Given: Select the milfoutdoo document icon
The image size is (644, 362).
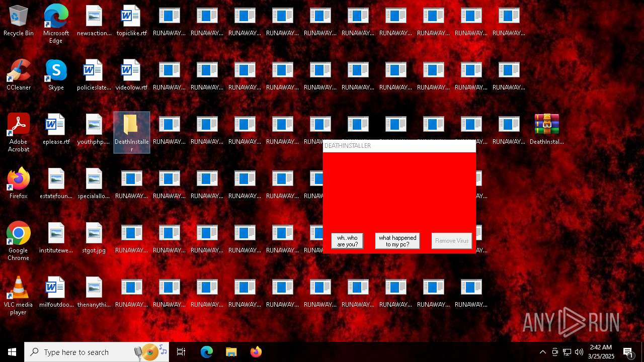Looking at the screenshot, I should tap(56, 293).
